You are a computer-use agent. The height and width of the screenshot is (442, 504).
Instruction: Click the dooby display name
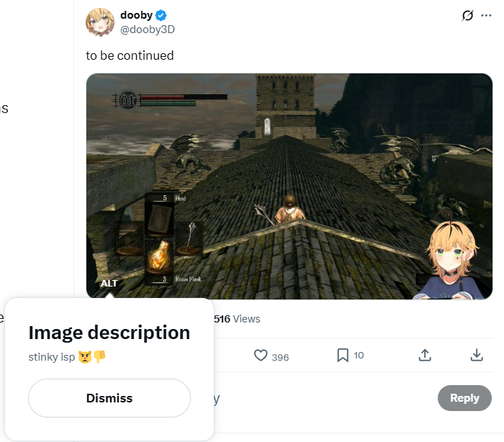pos(136,15)
